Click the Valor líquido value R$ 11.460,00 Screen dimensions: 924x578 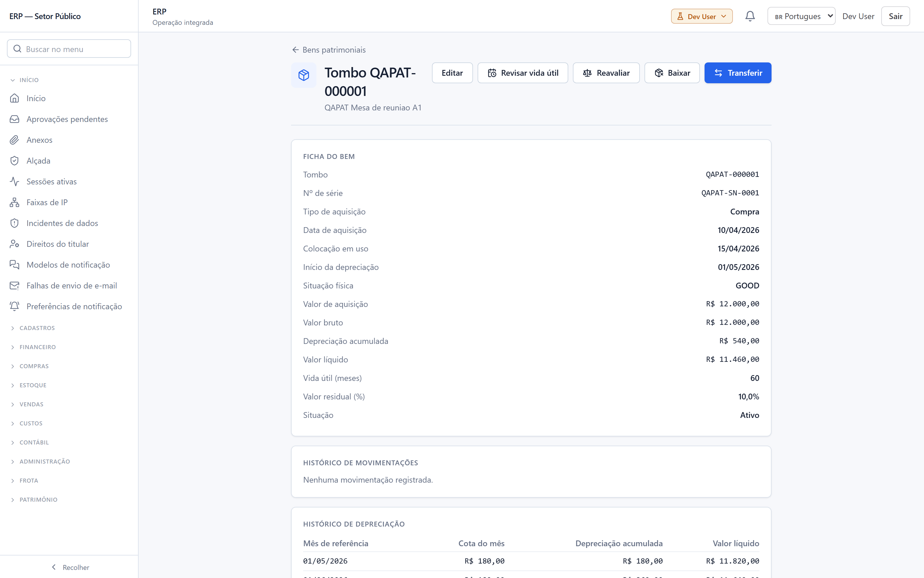(x=732, y=359)
